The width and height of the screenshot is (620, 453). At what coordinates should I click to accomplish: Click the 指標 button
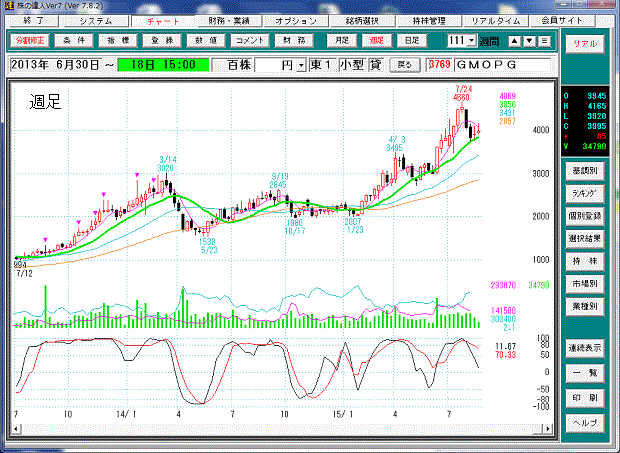(118, 40)
